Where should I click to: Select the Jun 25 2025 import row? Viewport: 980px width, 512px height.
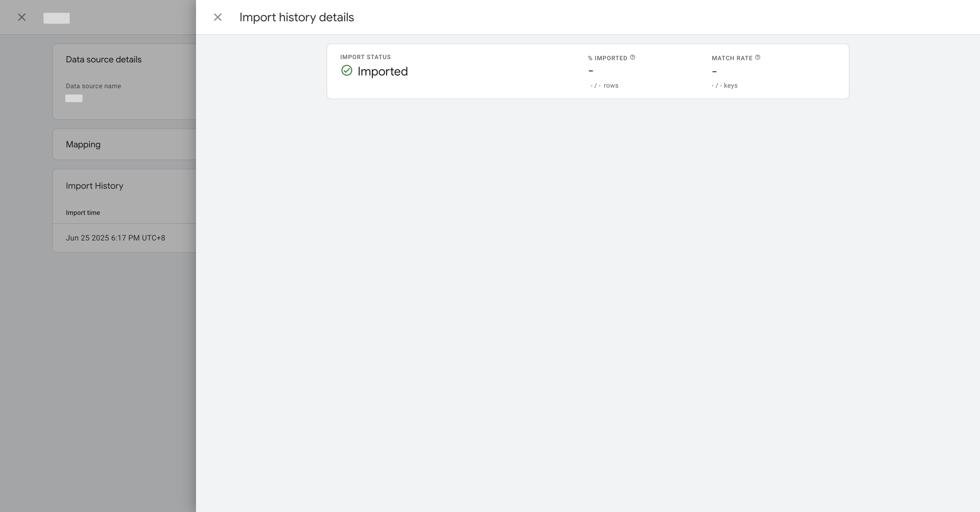tap(115, 238)
